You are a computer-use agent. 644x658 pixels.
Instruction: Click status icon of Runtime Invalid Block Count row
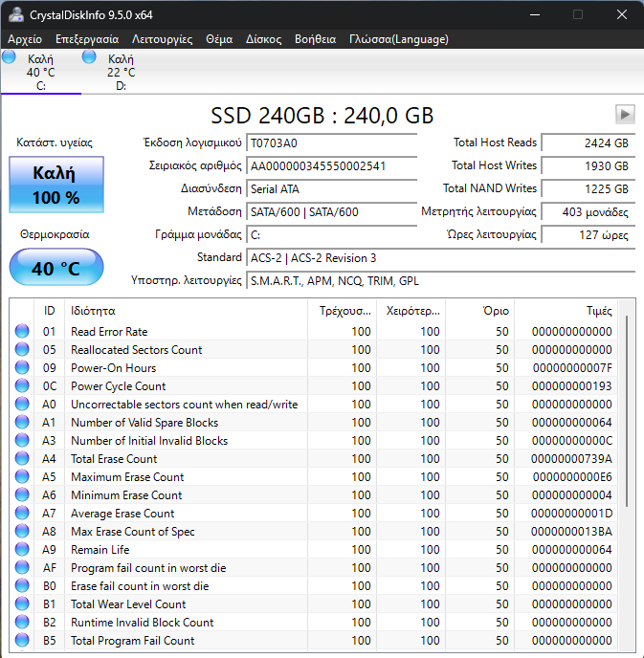tap(22, 622)
